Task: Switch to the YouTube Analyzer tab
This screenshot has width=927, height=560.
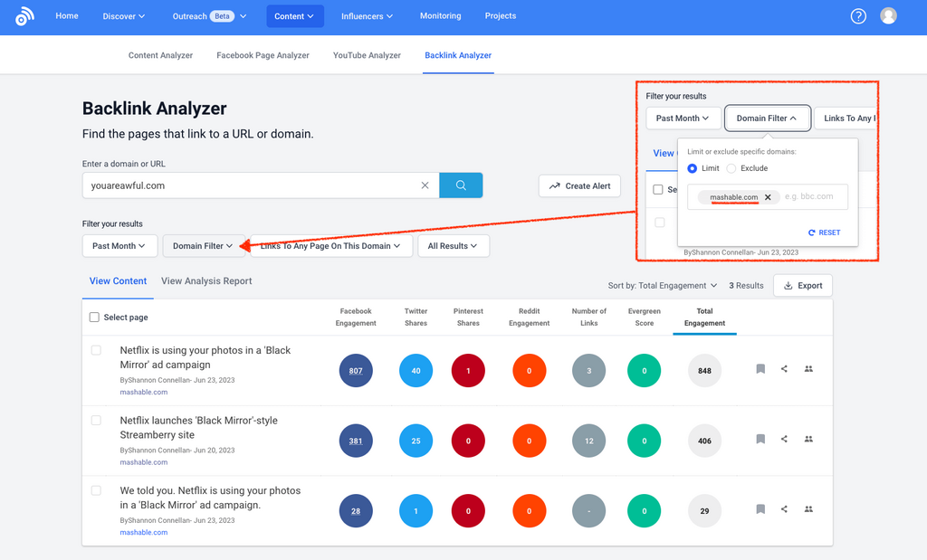Action: 367,55
